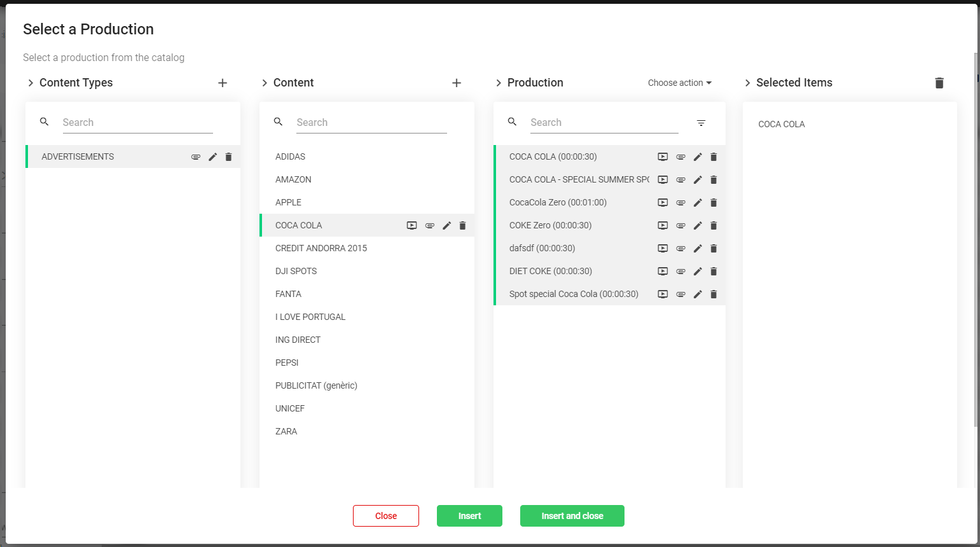
Task: Click attachment icon for COKE Zero production
Action: click(x=680, y=226)
